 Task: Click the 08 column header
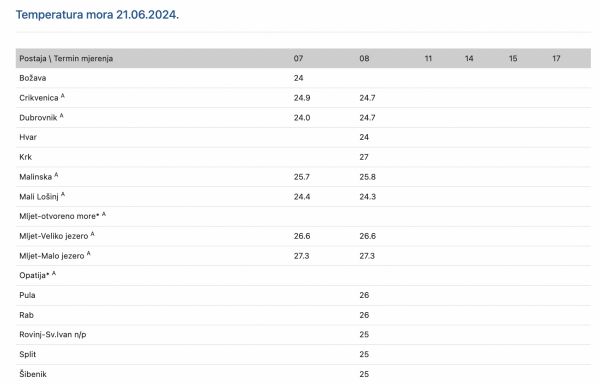coord(364,59)
